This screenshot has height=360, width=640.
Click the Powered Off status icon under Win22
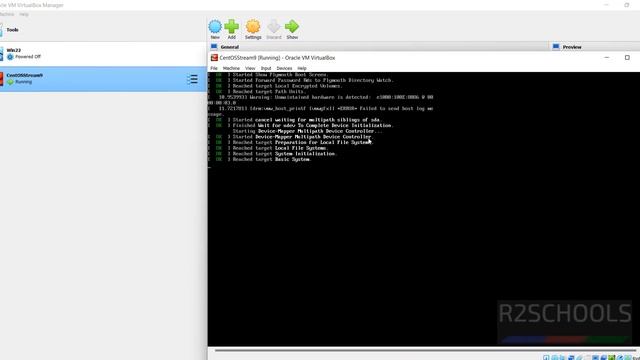tap(10, 57)
